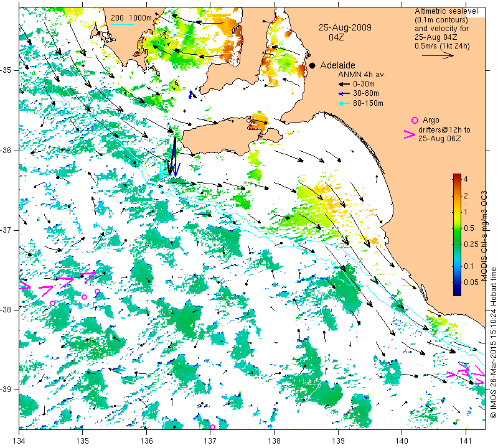Viewport: 498px width, 448px height.
Task: Click the 04Z time label under the date
Action: [336, 37]
